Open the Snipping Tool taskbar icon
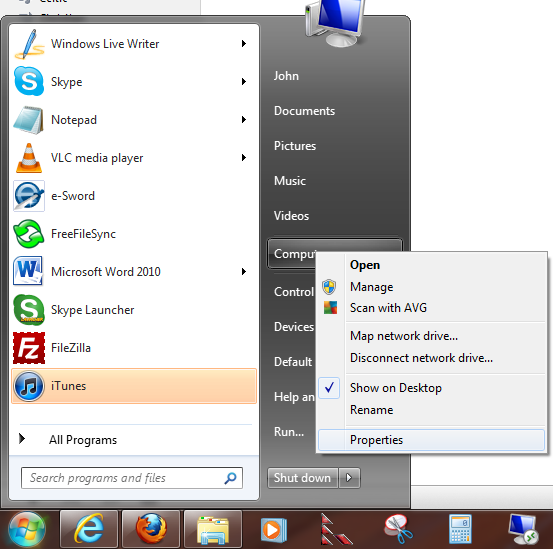Image resolution: width=553 pixels, height=549 pixels. click(x=399, y=529)
